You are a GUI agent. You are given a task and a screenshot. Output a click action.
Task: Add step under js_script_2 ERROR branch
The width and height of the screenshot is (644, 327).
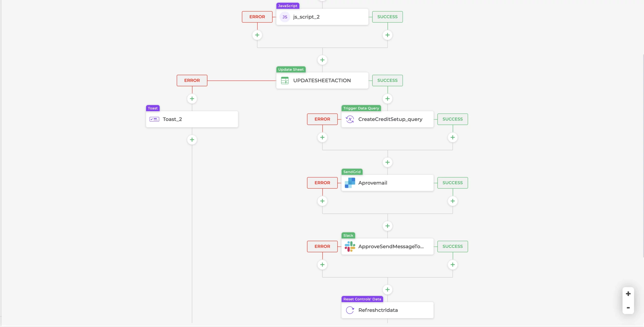tap(257, 35)
